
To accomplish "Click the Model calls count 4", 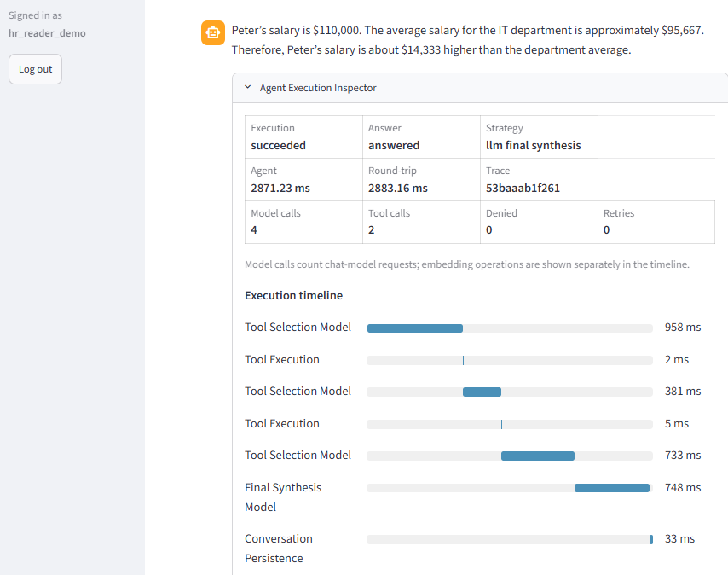I will pos(254,229).
